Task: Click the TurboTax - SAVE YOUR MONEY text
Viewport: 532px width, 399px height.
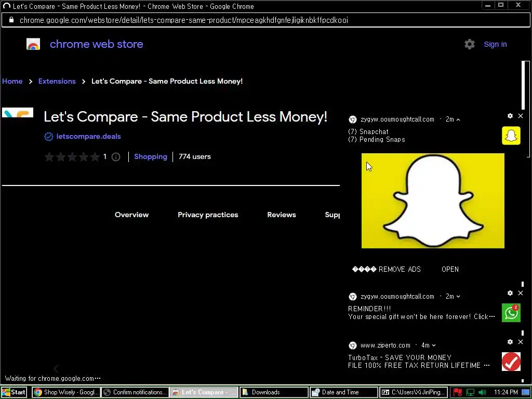Action: coord(400,357)
